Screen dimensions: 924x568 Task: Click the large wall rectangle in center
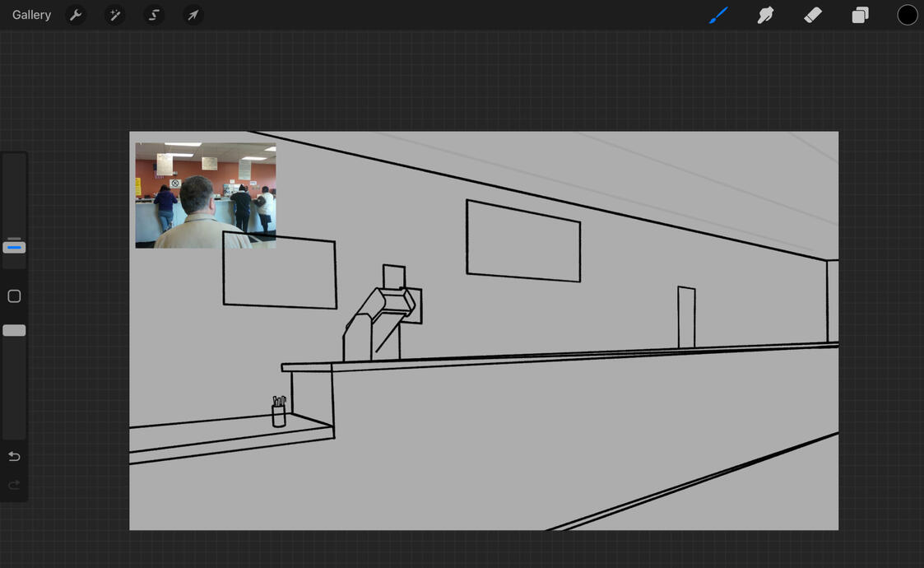[x=523, y=240]
